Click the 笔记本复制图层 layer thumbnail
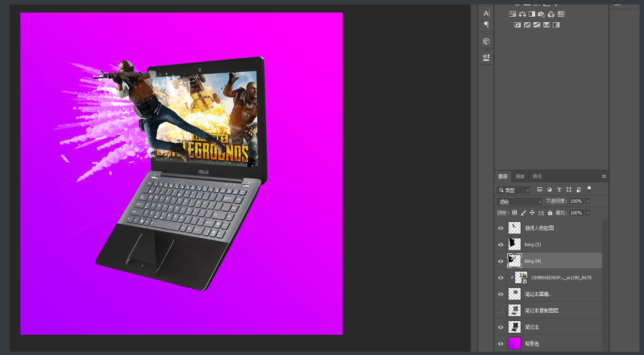This screenshot has width=644, height=355. [x=515, y=311]
